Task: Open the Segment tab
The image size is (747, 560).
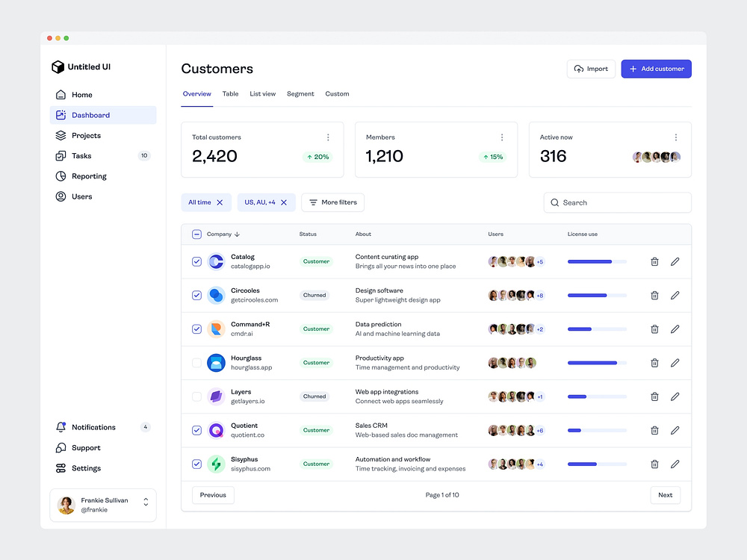Action: pos(300,93)
